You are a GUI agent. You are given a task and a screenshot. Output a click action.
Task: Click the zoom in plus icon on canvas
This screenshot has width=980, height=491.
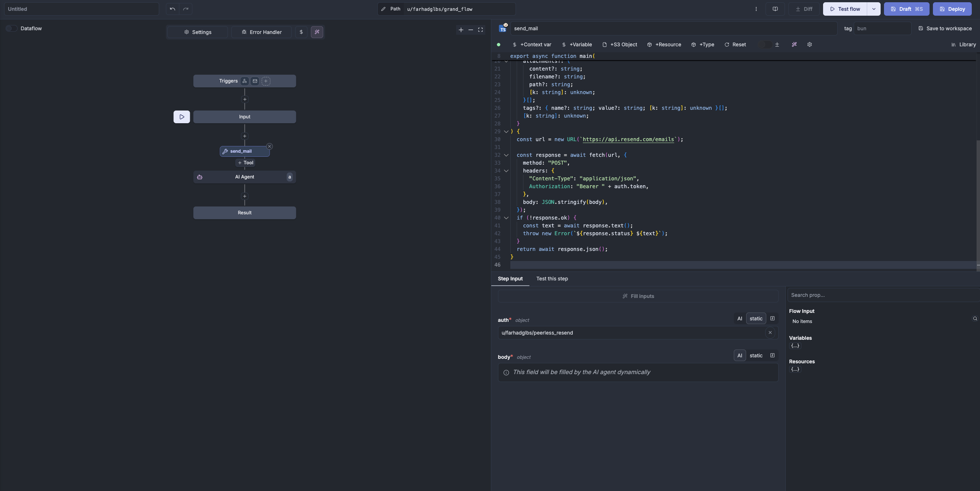461,29
